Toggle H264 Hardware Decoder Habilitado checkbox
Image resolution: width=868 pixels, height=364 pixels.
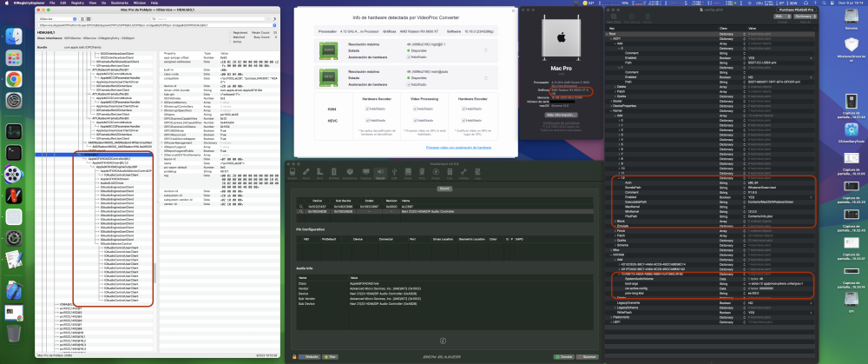tap(367, 109)
